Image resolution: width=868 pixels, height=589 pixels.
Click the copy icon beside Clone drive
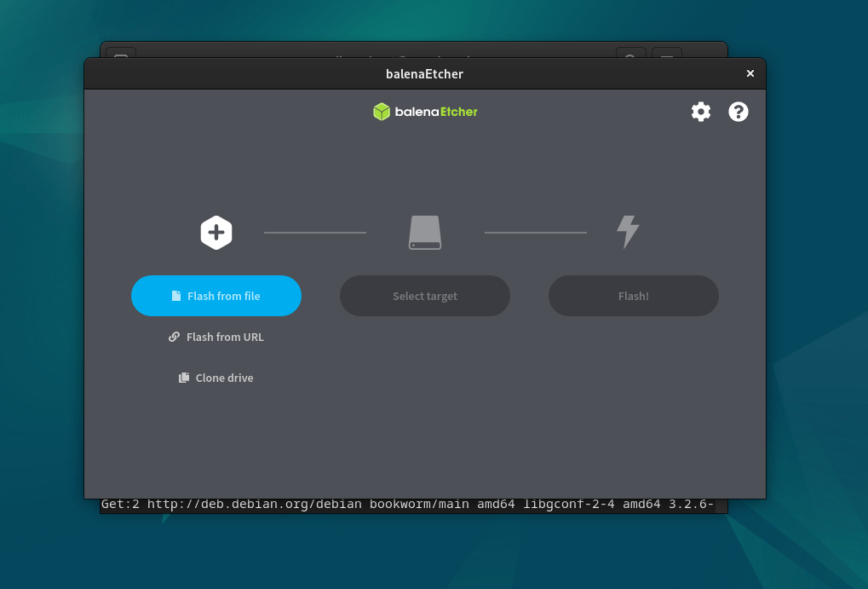point(183,378)
